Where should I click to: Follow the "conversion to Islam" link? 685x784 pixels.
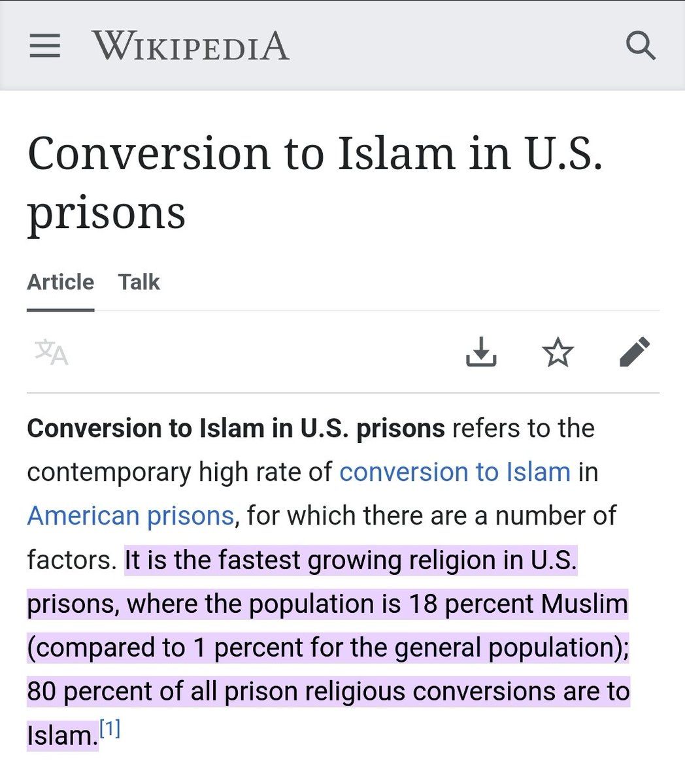click(455, 472)
